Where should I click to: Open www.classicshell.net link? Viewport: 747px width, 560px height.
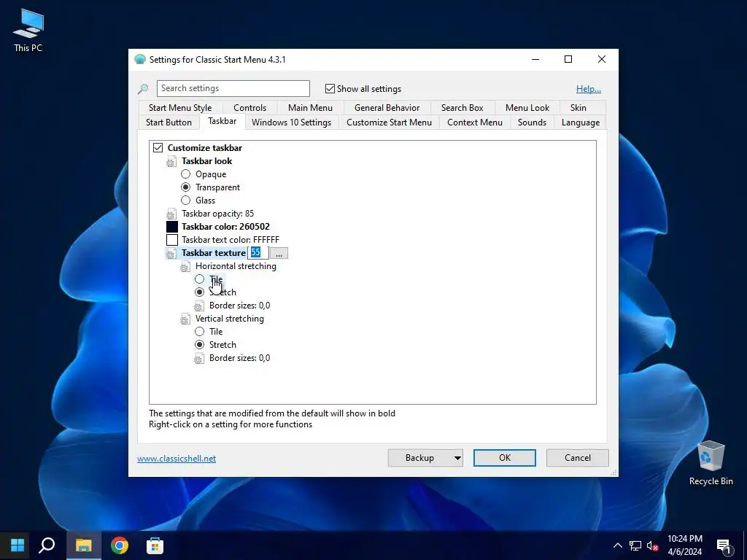tap(177, 459)
